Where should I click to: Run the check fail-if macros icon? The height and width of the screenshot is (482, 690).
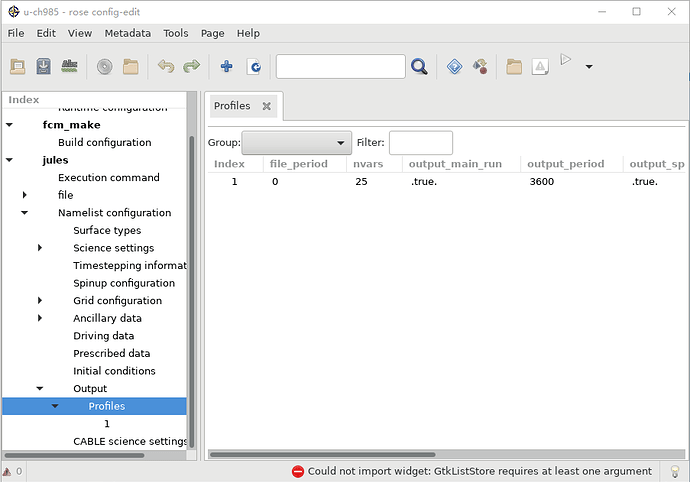pyautogui.click(x=69, y=66)
